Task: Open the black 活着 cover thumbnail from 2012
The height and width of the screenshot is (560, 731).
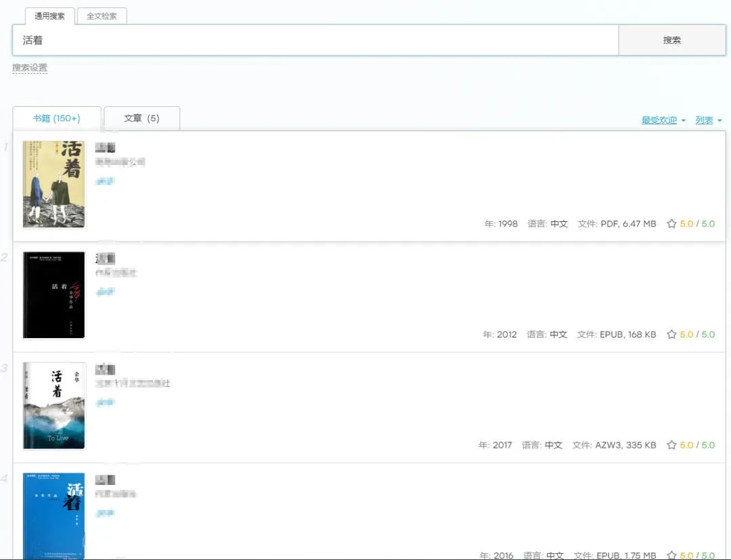Action: [x=54, y=295]
